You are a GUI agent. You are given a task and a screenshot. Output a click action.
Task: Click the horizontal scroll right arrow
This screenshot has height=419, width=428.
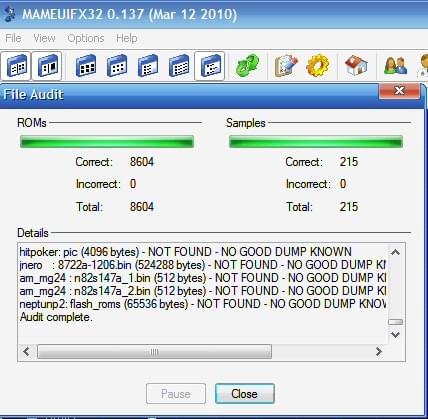(378, 351)
